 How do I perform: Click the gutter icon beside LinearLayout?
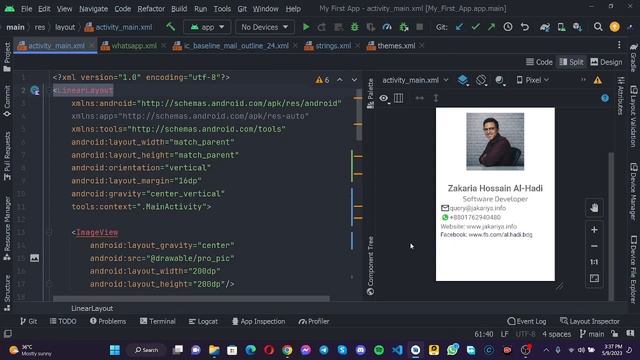point(35,91)
